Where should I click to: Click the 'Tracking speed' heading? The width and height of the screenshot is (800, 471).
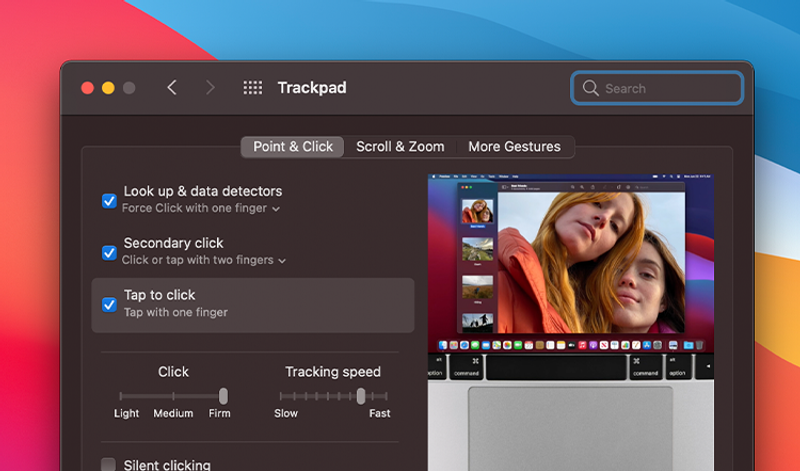pyautogui.click(x=333, y=372)
